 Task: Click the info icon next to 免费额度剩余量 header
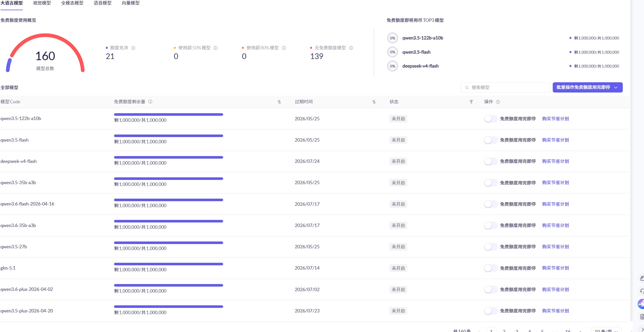pyautogui.click(x=150, y=102)
